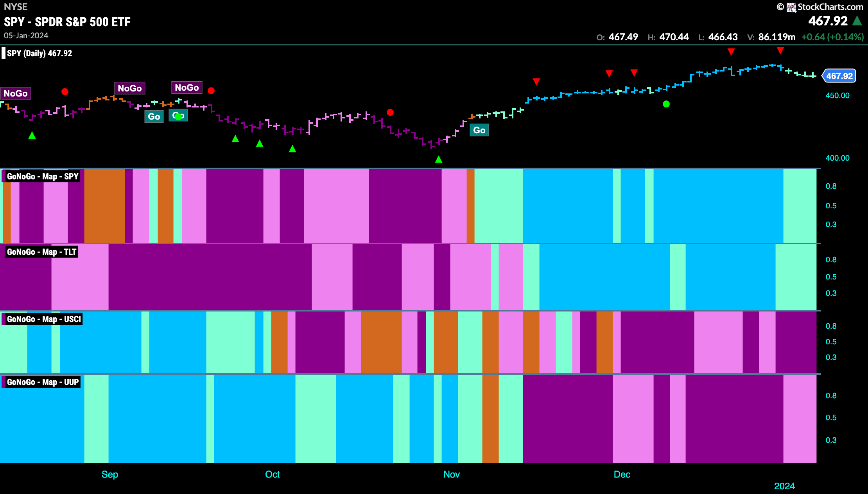Click the volume value 86.119m
The width and height of the screenshot is (868, 494).
point(777,37)
